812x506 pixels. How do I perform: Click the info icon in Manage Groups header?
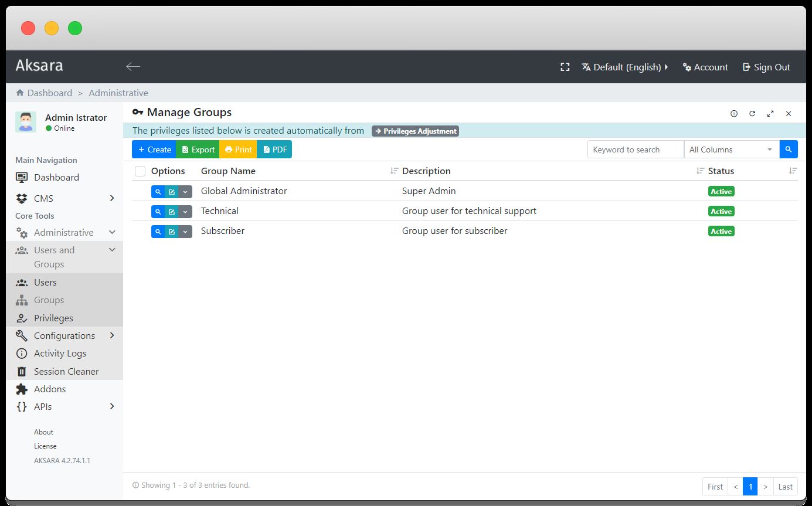pos(734,114)
